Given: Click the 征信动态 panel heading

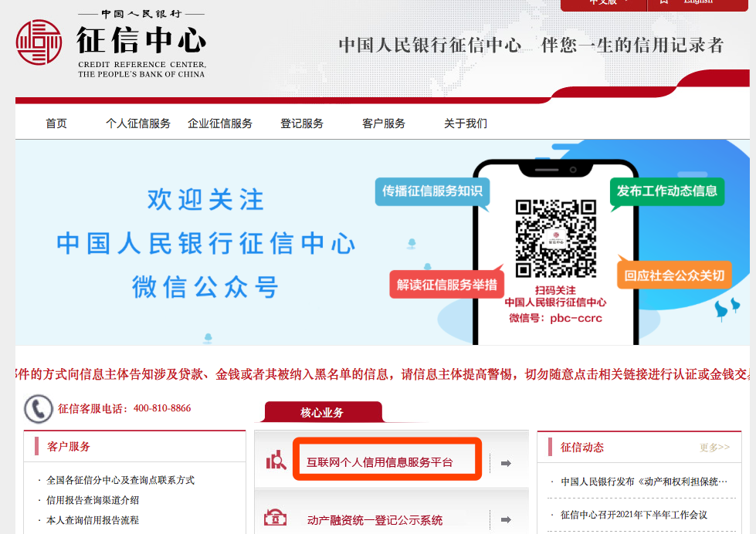Looking at the screenshot, I should click(582, 448).
